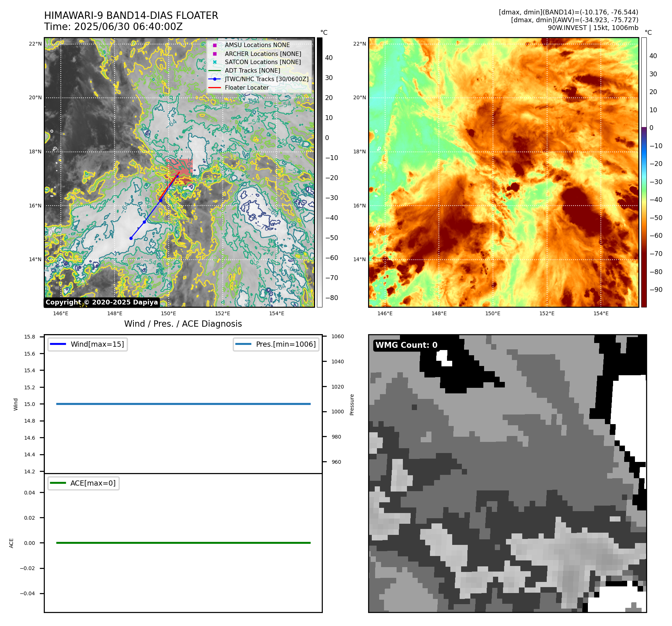
Task: Click the '90W.INVEST | 15kt, 1006mb' label
Action: [593, 28]
